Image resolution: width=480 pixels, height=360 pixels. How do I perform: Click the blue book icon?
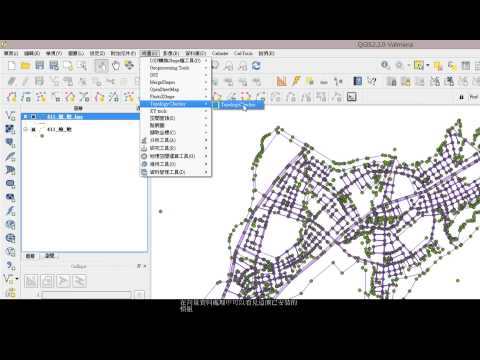tap(358, 81)
